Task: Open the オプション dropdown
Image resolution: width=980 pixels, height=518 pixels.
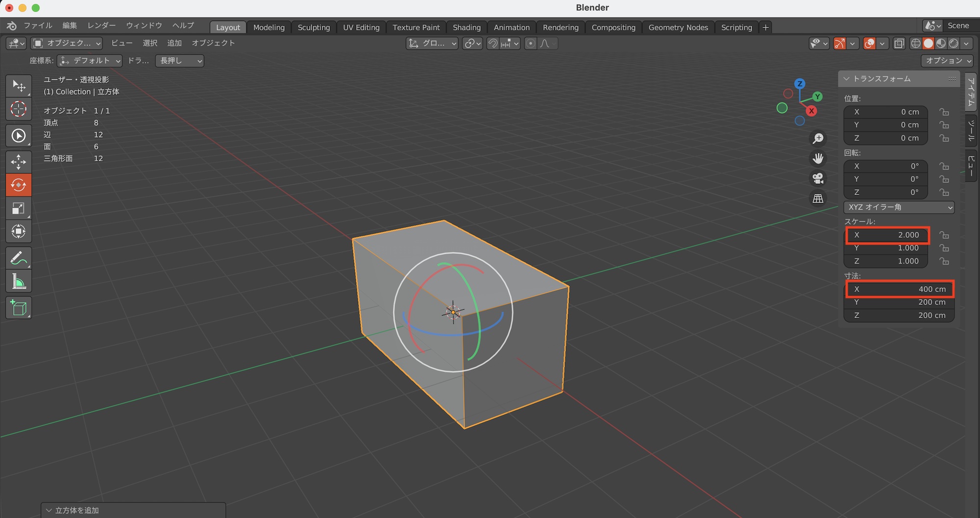Action: [947, 60]
